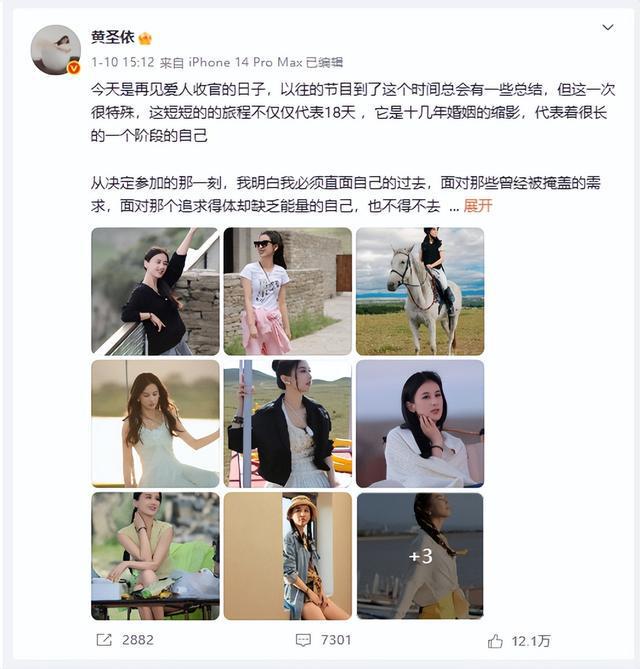Open the comments via the speech bubble icon
The width and height of the screenshot is (640, 669).
tap(303, 640)
